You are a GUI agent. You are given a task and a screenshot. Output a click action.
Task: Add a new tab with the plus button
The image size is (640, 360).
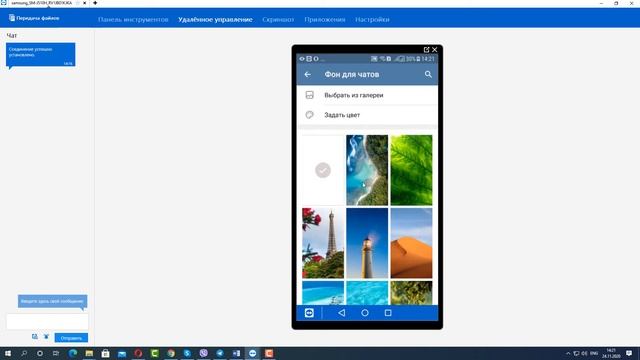pyautogui.click(x=95, y=3)
